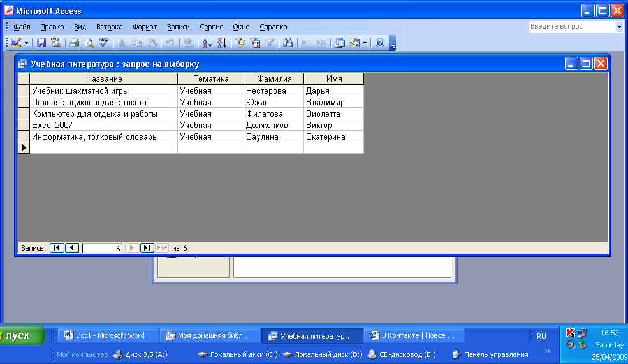The image size is (628, 364).
Task: Open Microsoft Access Help question icon
Action: (x=380, y=43)
